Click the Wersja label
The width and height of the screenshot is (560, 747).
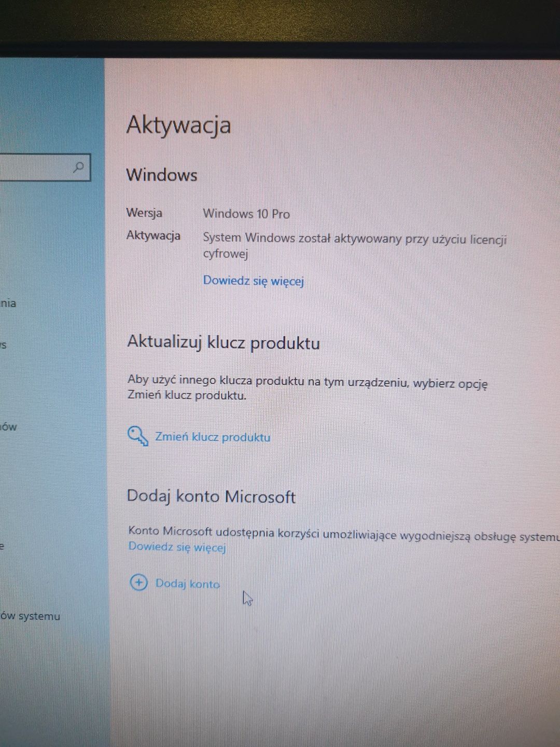pos(144,213)
